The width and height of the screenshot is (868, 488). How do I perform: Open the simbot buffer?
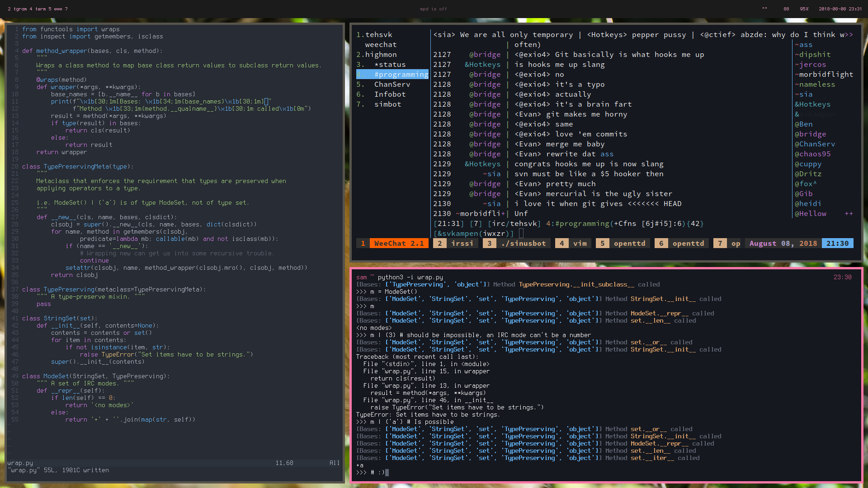[x=387, y=104]
